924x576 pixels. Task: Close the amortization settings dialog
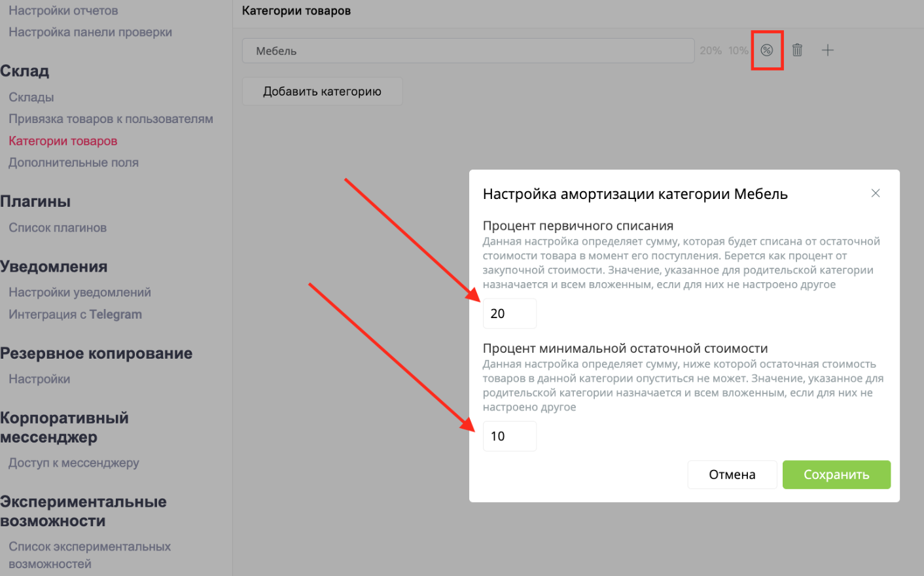coord(876,193)
